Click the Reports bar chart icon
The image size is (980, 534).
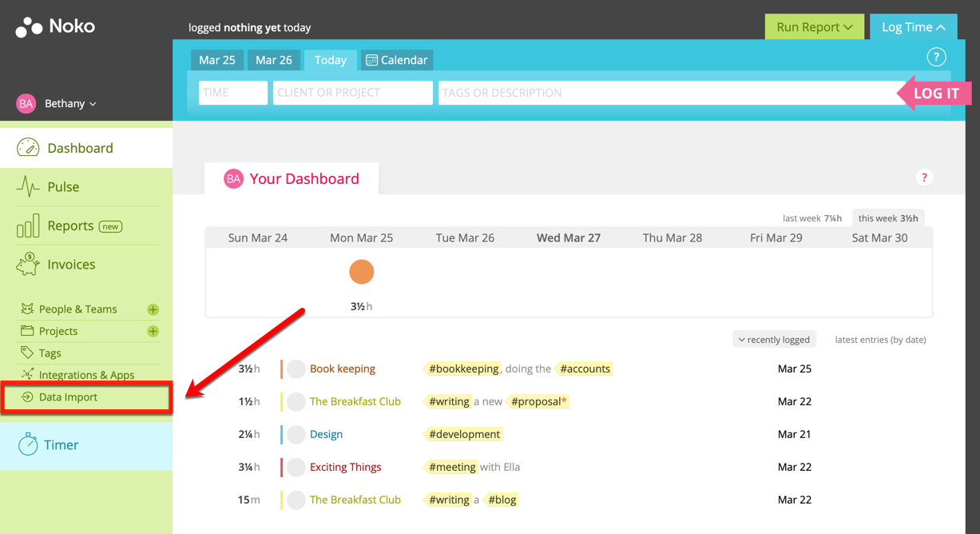[28, 225]
